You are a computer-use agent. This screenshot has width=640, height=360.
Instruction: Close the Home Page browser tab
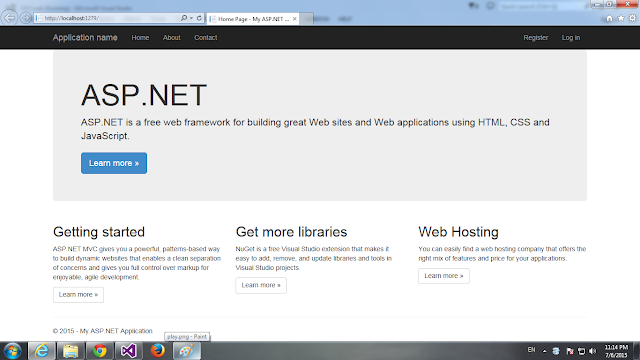(294, 19)
